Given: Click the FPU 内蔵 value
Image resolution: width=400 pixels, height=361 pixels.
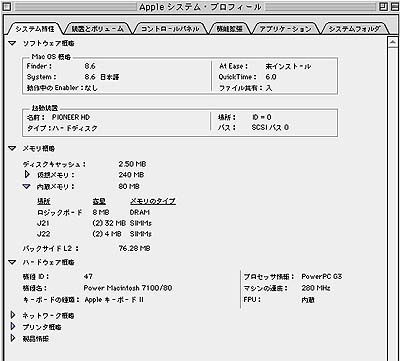Looking at the screenshot, I should (x=308, y=300).
